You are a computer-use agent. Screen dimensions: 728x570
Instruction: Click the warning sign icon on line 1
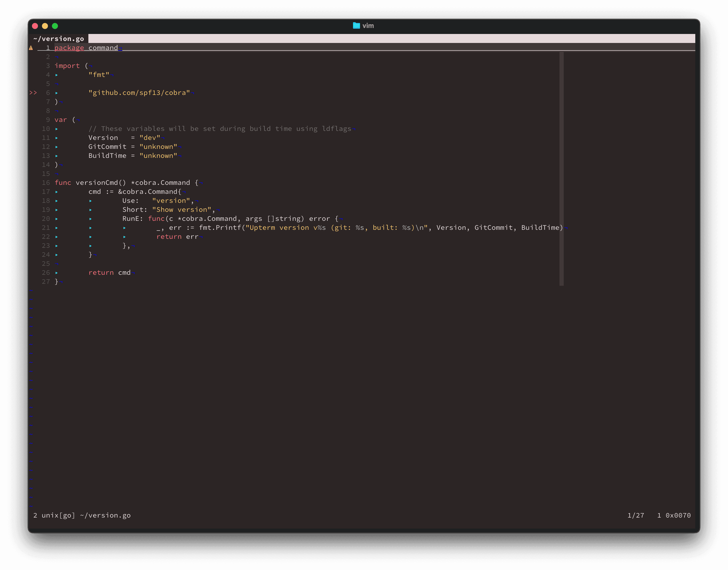pos(31,48)
